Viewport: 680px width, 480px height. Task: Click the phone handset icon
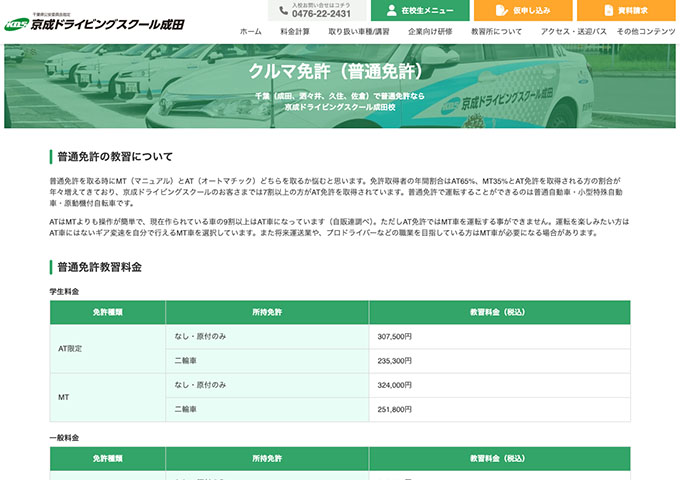(x=283, y=11)
